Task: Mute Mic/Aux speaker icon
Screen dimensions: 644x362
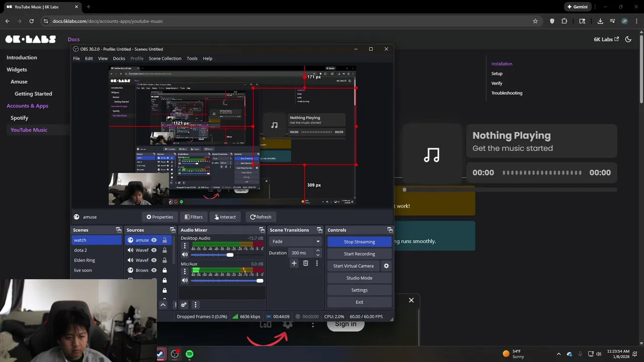Action: tap(185, 280)
